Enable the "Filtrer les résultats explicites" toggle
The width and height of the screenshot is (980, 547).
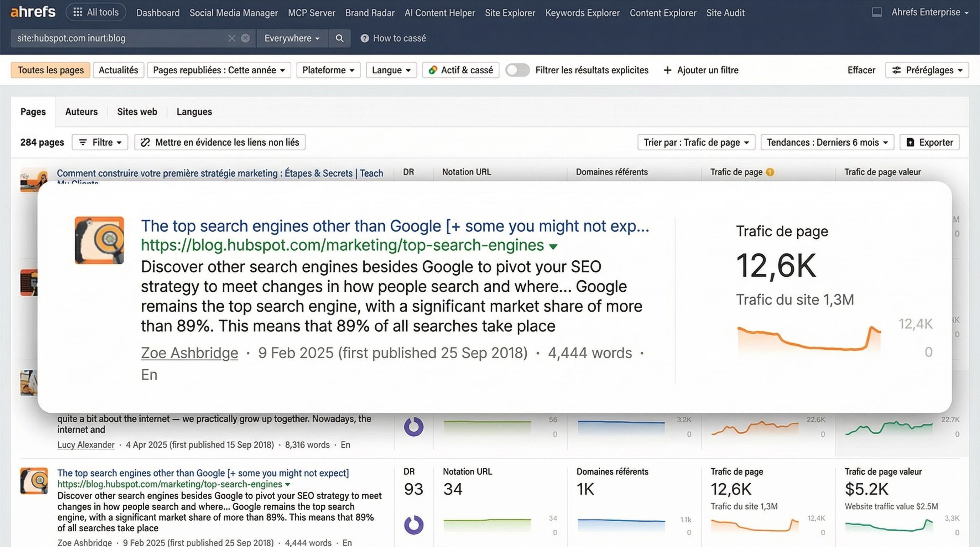517,70
